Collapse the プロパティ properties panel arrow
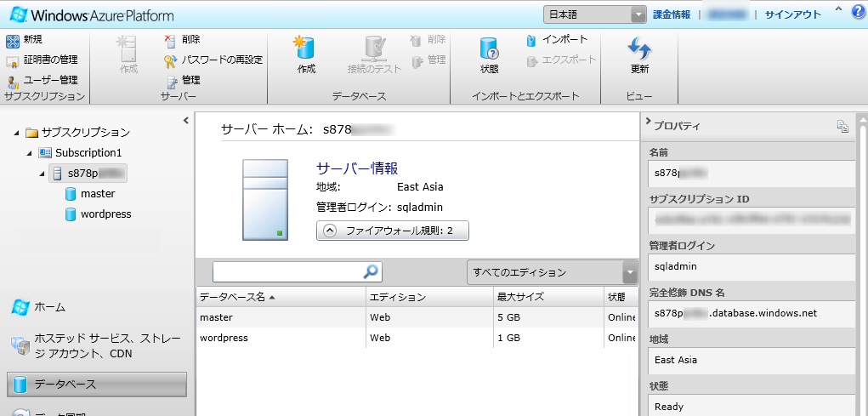868x416 pixels. (x=648, y=122)
